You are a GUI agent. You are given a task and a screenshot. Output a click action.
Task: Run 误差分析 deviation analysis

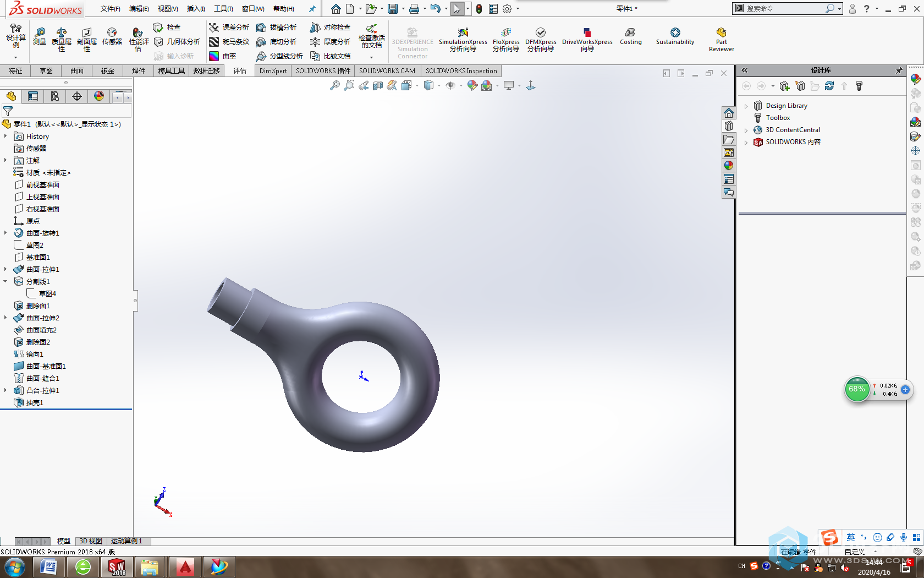229,27
